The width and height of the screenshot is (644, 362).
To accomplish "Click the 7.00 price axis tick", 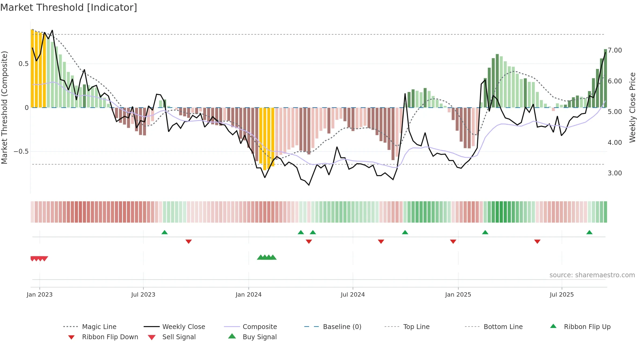I will 615,50.
